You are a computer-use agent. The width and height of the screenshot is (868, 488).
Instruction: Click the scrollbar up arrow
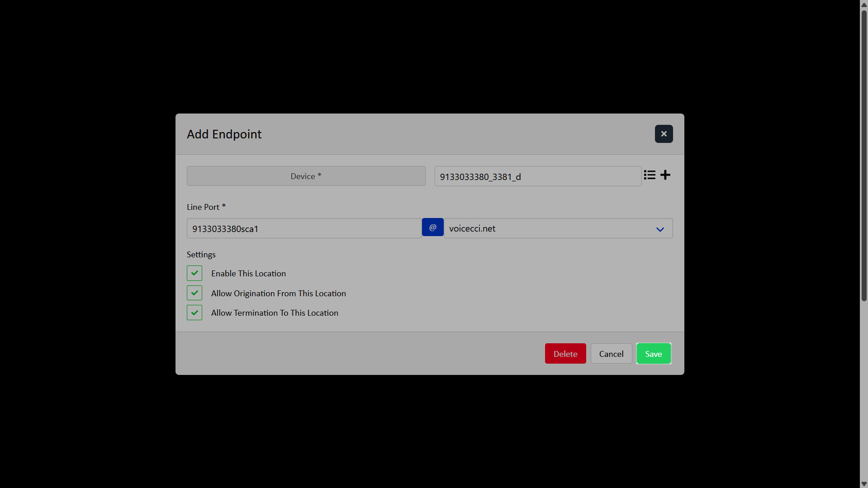point(864,4)
